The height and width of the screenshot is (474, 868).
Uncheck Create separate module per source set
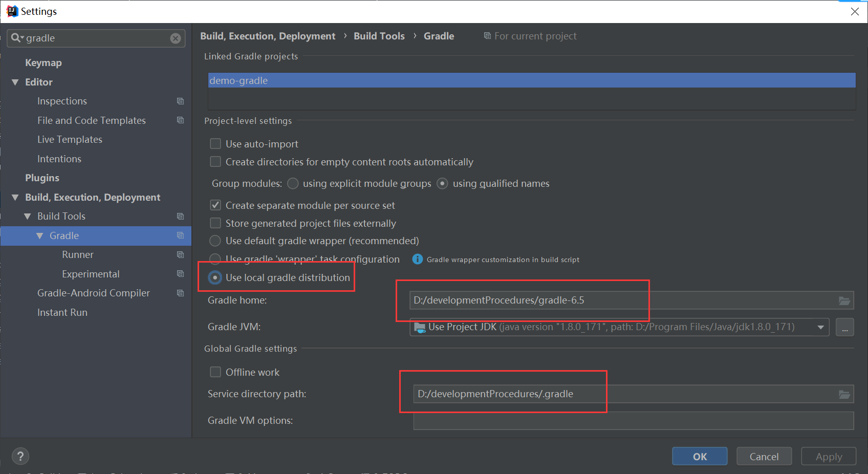coord(215,205)
